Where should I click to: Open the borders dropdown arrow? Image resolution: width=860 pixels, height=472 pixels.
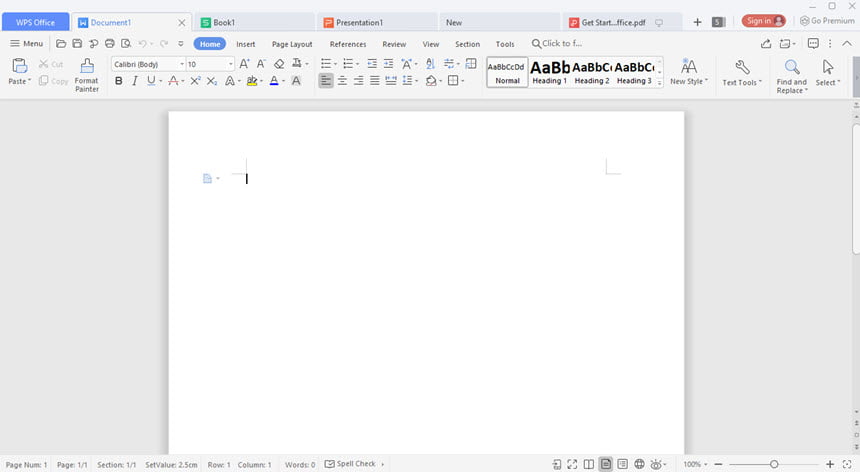coord(462,81)
